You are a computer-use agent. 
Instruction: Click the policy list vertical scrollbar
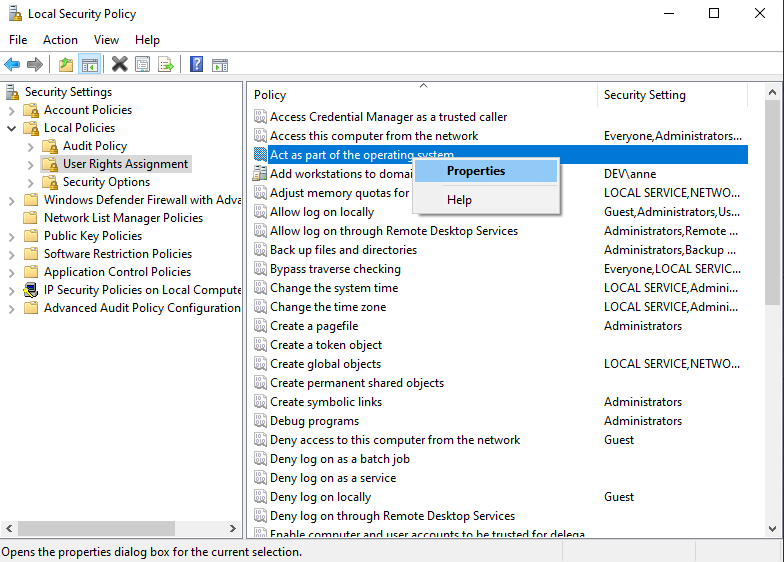773,400
